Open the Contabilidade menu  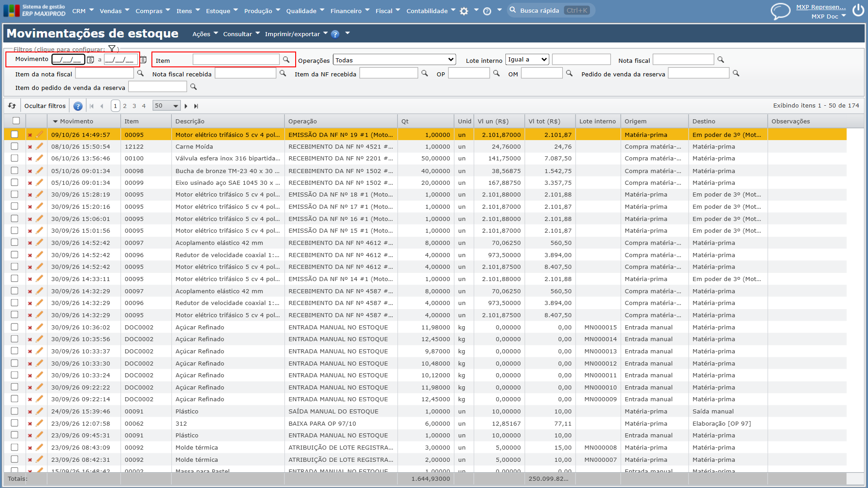(x=431, y=11)
